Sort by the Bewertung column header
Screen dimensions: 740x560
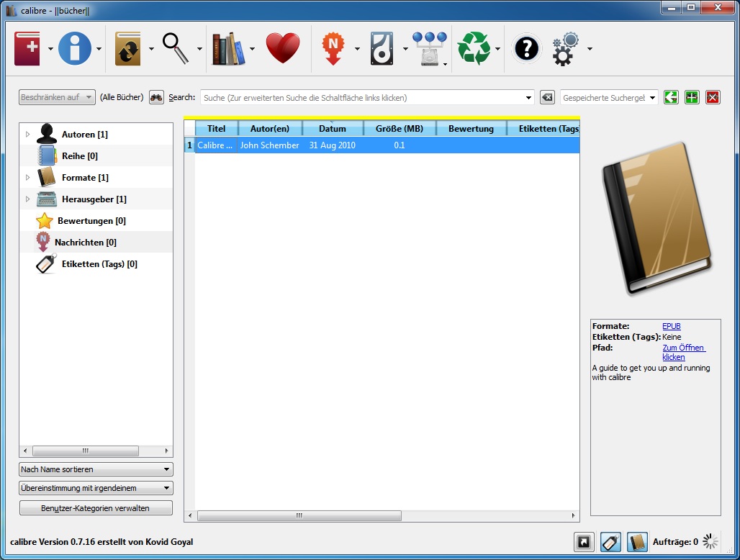point(471,128)
